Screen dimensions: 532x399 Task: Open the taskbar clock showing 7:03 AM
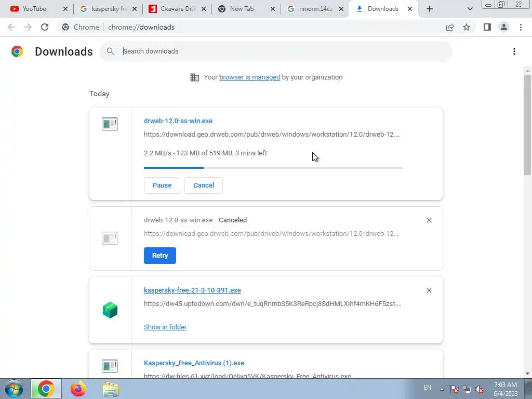point(506,389)
